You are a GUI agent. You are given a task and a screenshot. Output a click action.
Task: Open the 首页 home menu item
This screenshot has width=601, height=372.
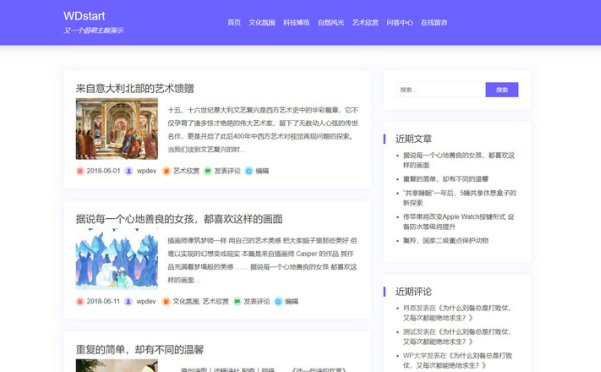[x=234, y=23]
